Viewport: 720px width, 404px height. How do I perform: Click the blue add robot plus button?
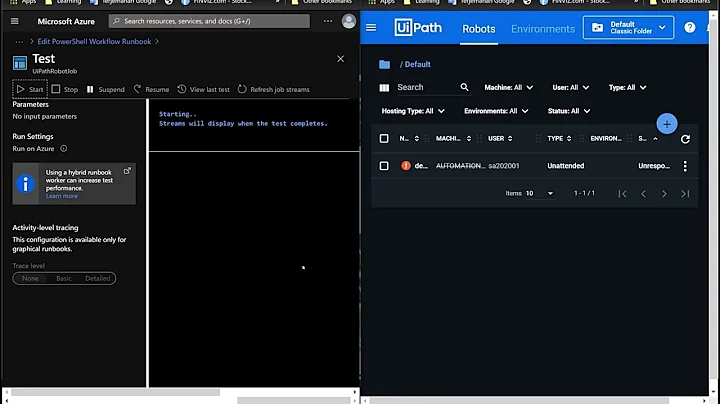pyautogui.click(x=666, y=124)
